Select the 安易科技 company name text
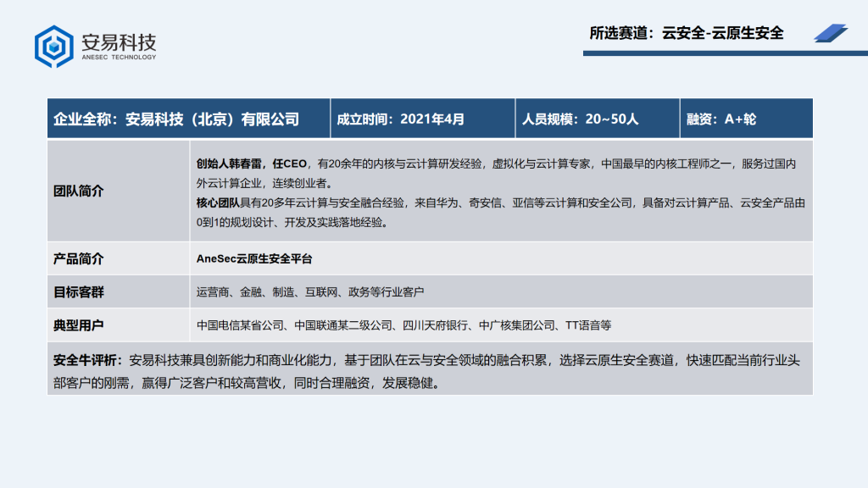This screenshot has height=488, width=868. [119, 42]
